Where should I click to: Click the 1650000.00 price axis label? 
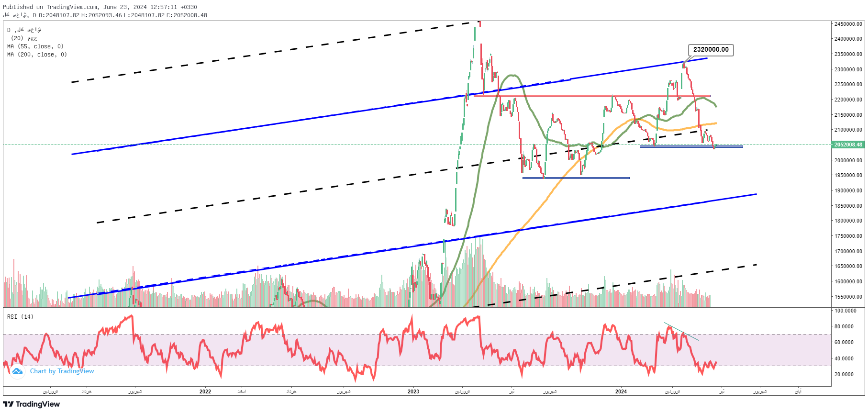tap(848, 266)
